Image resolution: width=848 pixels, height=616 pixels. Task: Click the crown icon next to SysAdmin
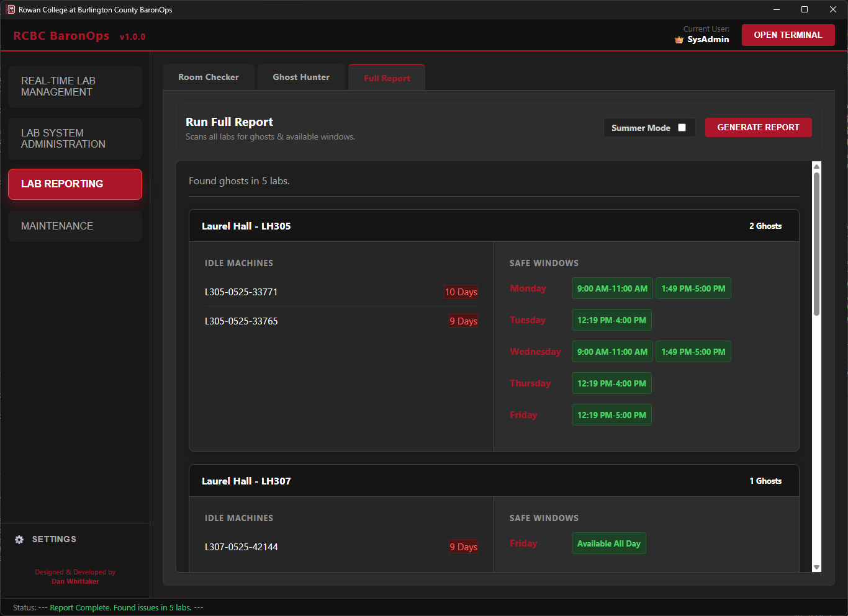(679, 39)
